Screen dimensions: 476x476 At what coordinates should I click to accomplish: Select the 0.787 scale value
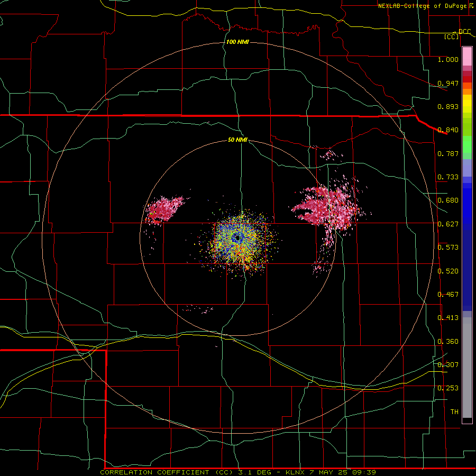(448, 153)
